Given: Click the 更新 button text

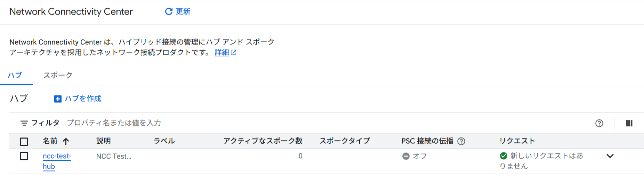Looking at the screenshot, I should pyautogui.click(x=183, y=11).
